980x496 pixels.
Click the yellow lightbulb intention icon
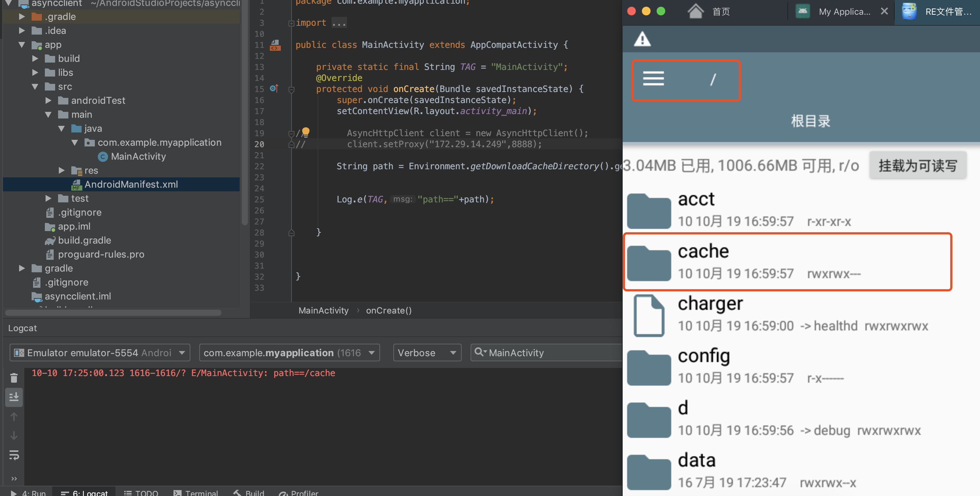pos(305,132)
